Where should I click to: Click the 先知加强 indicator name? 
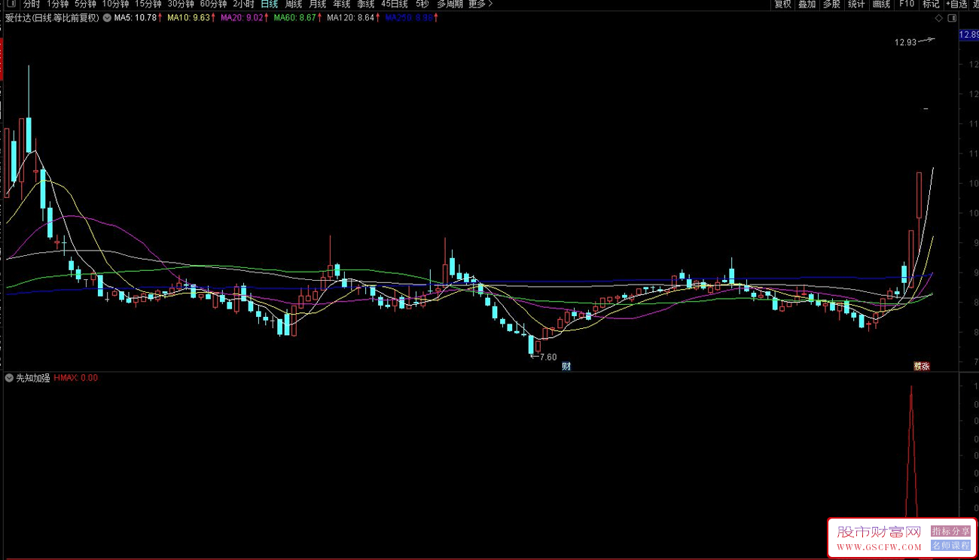click(33, 378)
